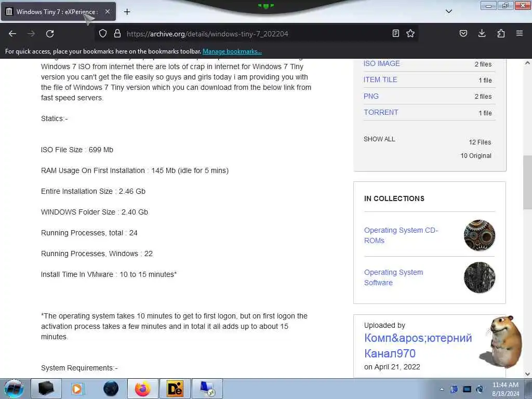Click the page vertical scrollbar thumb
This screenshot has height=399, width=532.
527,183
